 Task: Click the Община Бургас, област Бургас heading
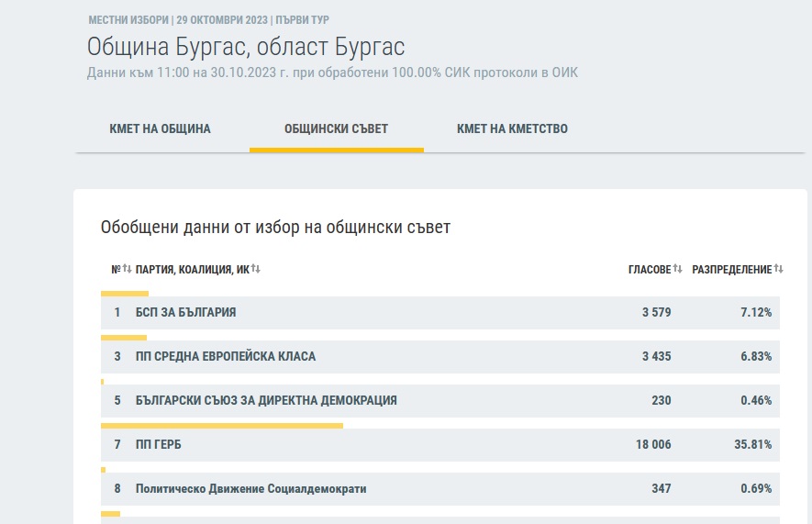[x=245, y=48]
